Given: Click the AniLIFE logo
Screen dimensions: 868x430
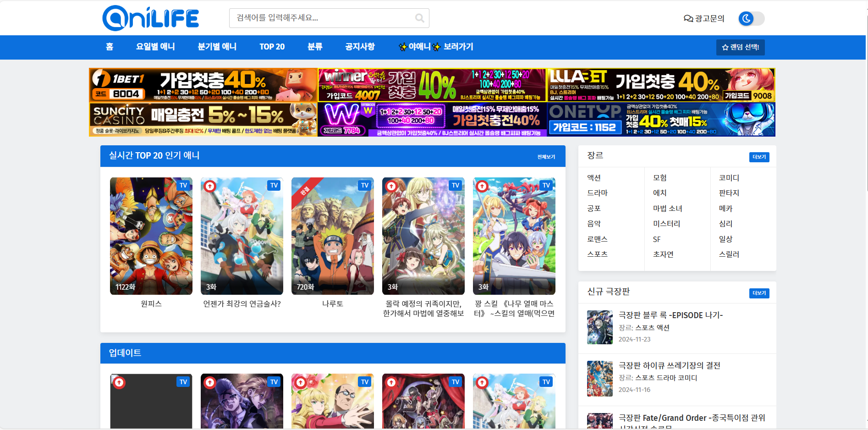Looking at the screenshot, I should click(150, 18).
